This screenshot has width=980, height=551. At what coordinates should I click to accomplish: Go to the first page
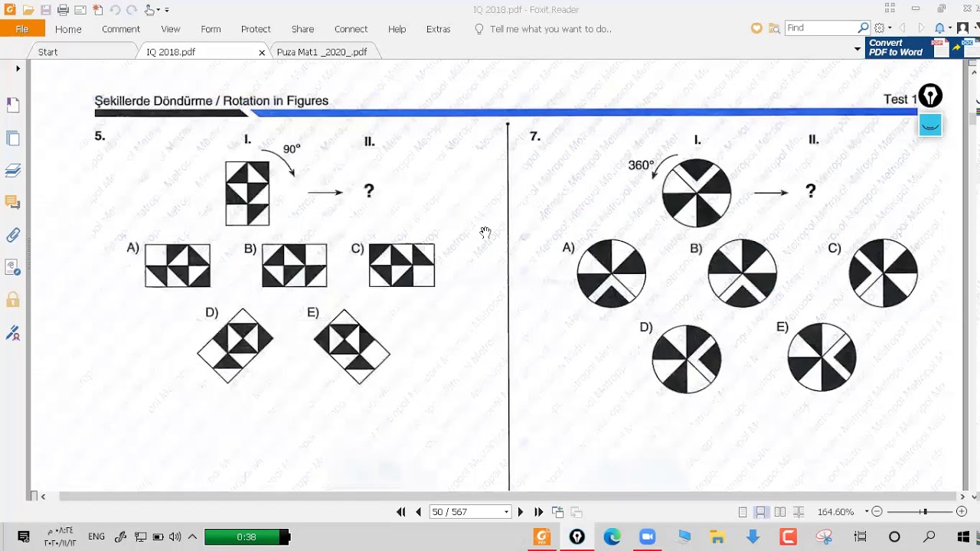click(x=400, y=512)
